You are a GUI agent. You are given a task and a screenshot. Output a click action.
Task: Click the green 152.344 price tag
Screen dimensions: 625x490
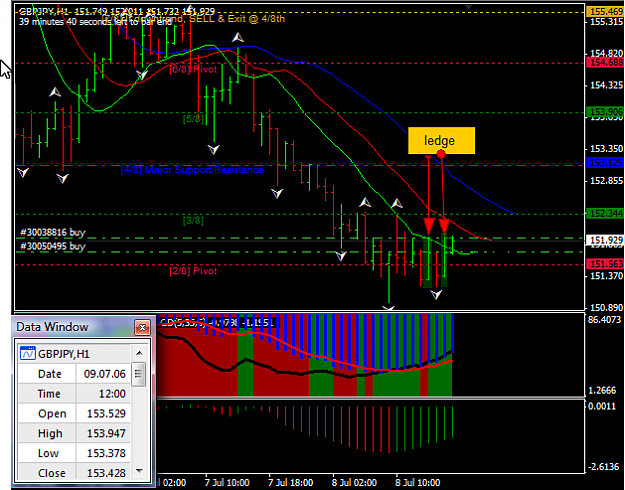[x=606, y=214]
